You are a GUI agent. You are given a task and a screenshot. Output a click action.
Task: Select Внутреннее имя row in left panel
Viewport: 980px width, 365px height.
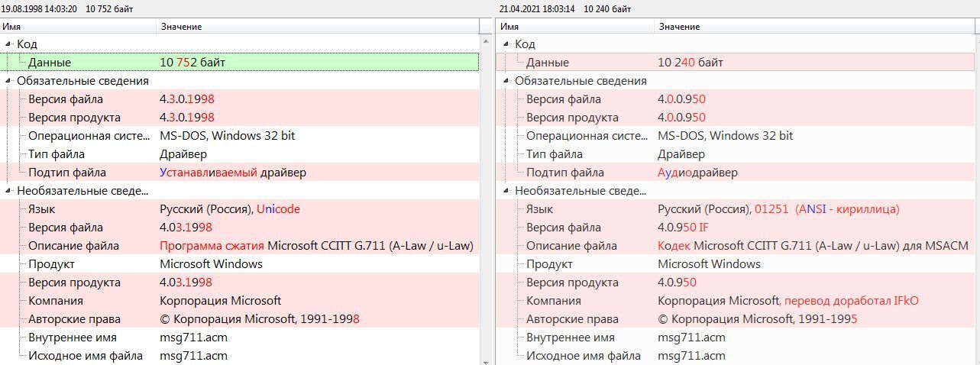pos(240,338)
